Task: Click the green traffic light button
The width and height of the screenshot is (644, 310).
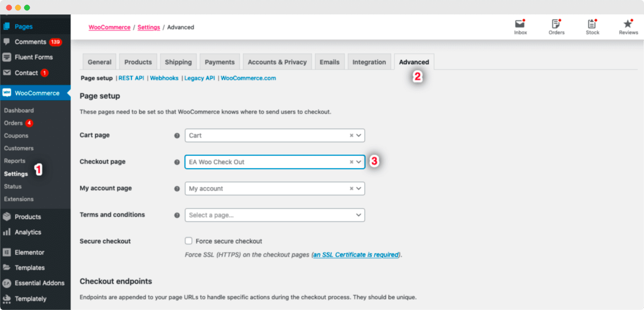Action: coord(28,7)
